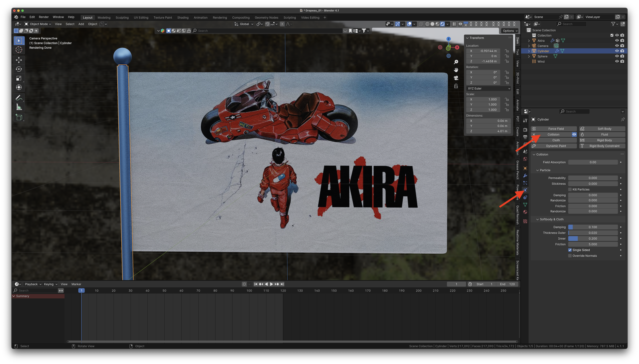The height and width of the screenshot is (364, 639).
Task: Open the Material properties tab icon
Action: pos(525,212)
